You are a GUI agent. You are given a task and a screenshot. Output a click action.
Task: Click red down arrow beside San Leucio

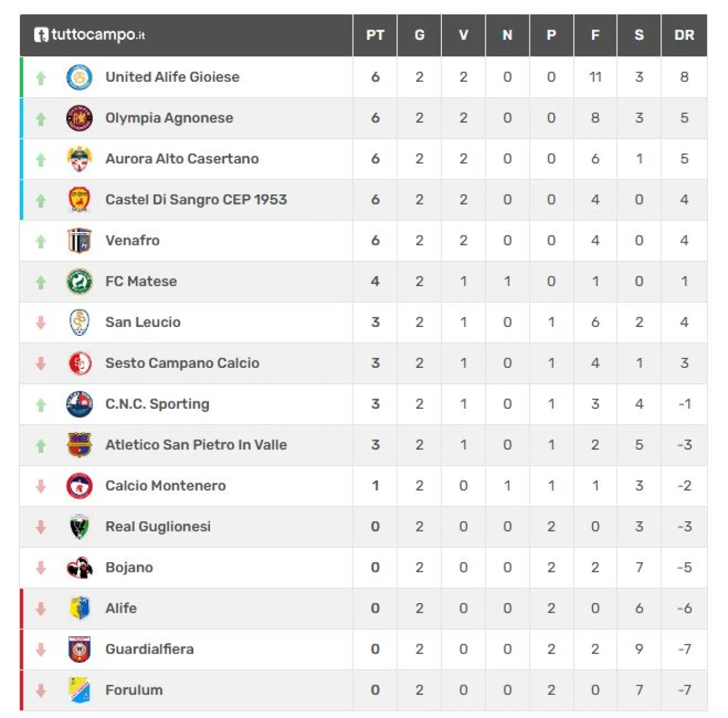(41, 322)
